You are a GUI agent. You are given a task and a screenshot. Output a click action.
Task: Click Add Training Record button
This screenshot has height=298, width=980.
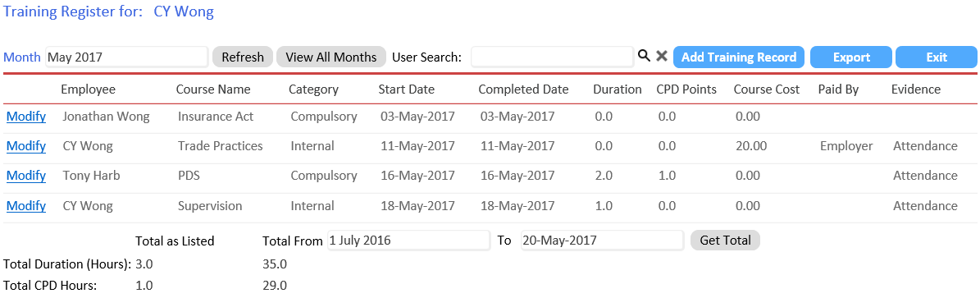point(739,57)
